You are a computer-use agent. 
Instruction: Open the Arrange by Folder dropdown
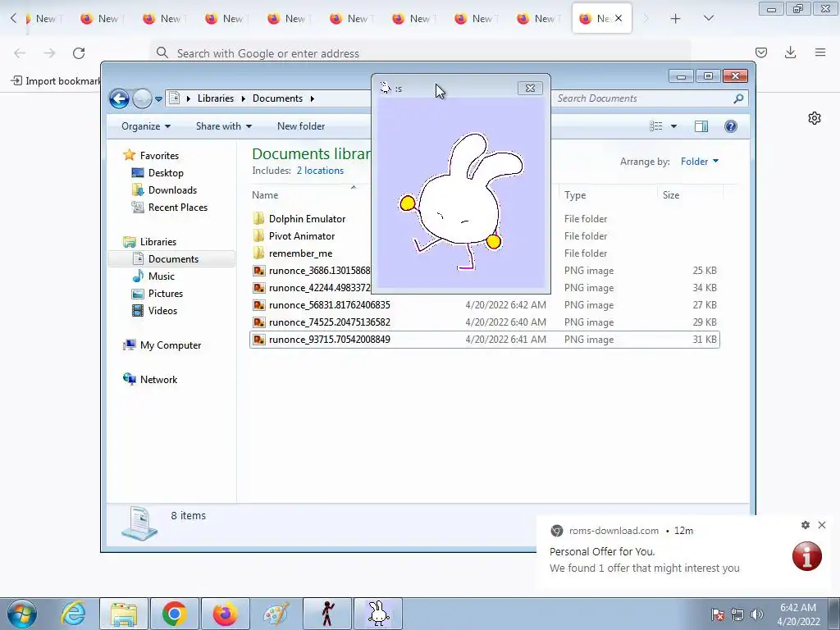coord(699,162)
